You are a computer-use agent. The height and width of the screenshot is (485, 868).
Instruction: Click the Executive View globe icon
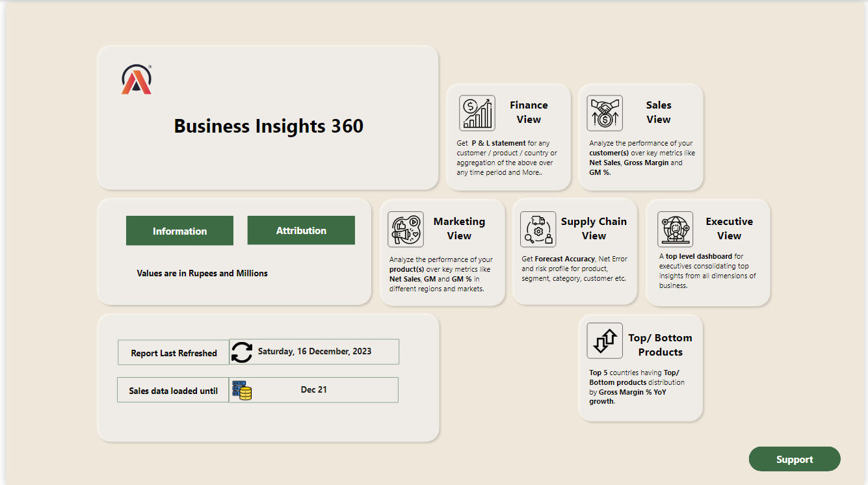pos(675,229)
